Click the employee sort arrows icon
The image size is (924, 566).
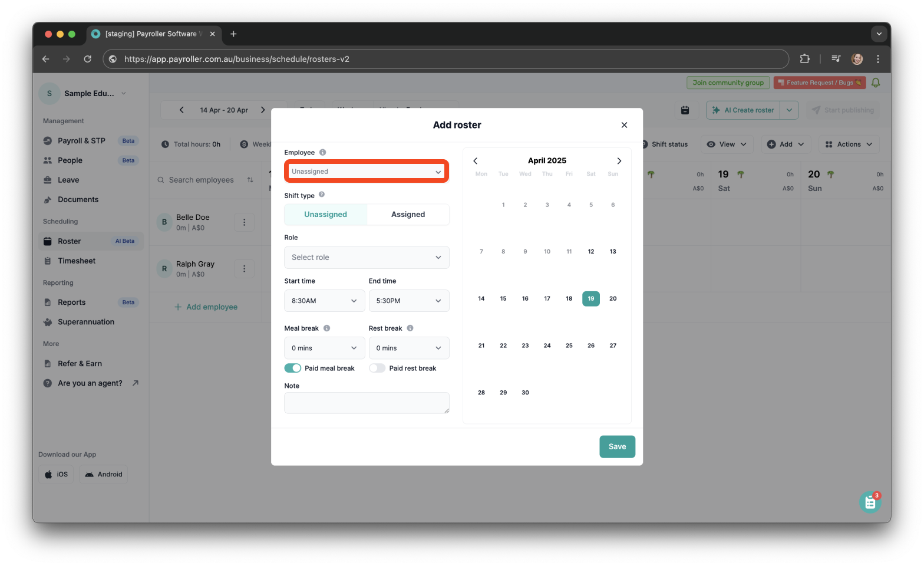coord(250,180)
